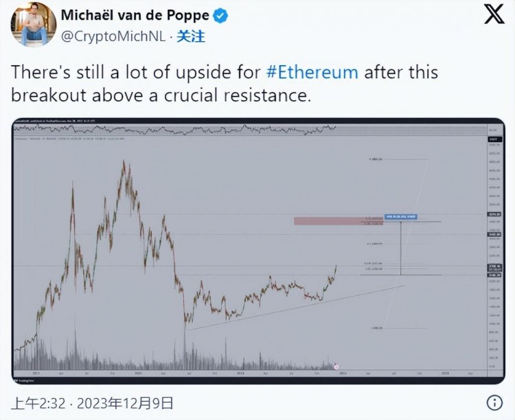The image size is (515, 420).
Task: Click the Michaël van de Poppe display name
Action: point(135,15)
